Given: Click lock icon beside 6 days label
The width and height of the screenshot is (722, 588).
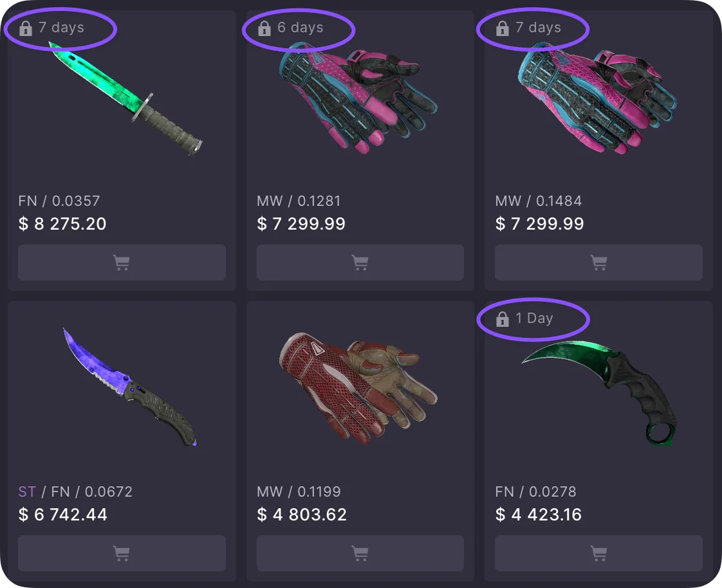Looking at the screenshot, I should pyautogui.click(x=264, y=28).
